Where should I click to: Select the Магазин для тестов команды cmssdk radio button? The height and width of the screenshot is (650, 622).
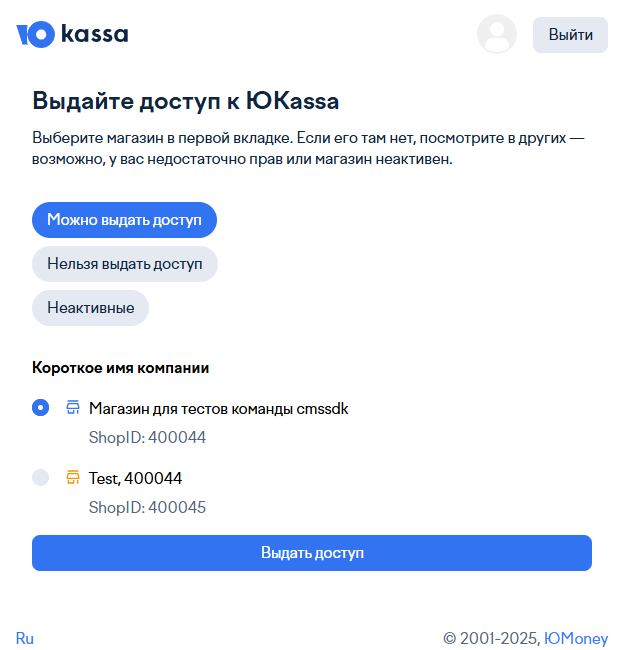click(x=41, y=408)
